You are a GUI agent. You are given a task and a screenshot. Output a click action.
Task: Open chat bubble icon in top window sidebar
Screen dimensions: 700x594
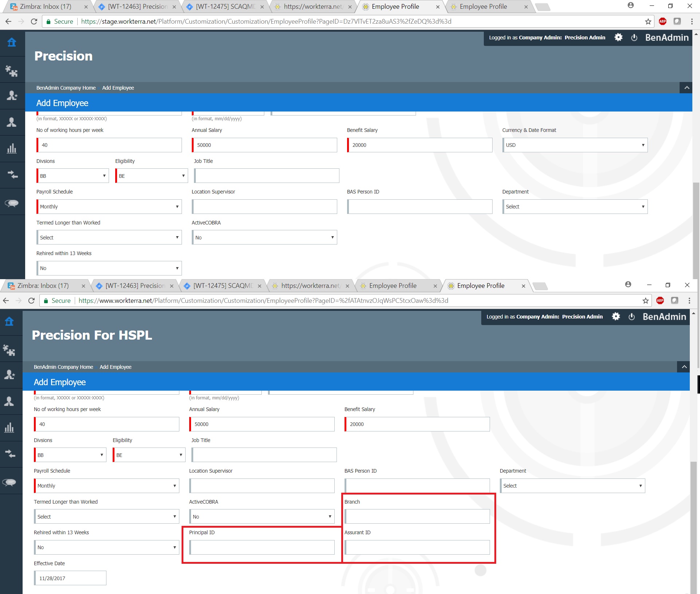click(x=12, y=203)
